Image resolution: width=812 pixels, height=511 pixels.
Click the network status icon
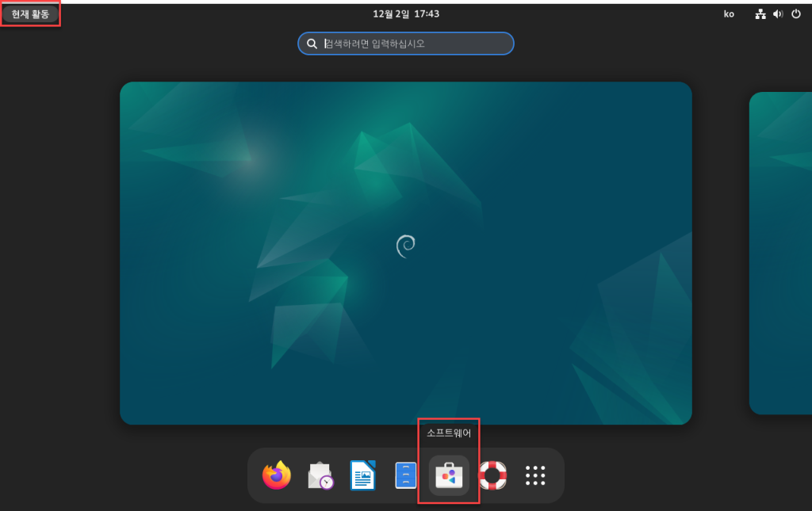pos(760,14)
